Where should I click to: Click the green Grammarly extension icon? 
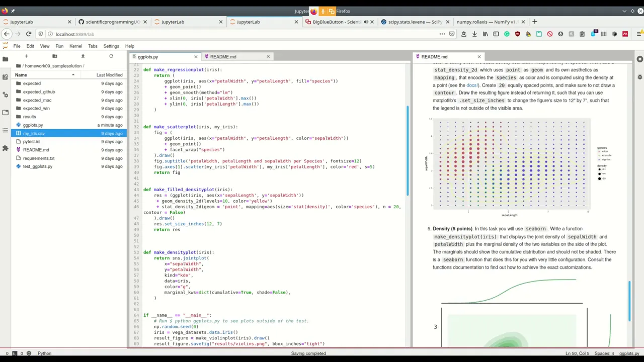coord(507,34)
